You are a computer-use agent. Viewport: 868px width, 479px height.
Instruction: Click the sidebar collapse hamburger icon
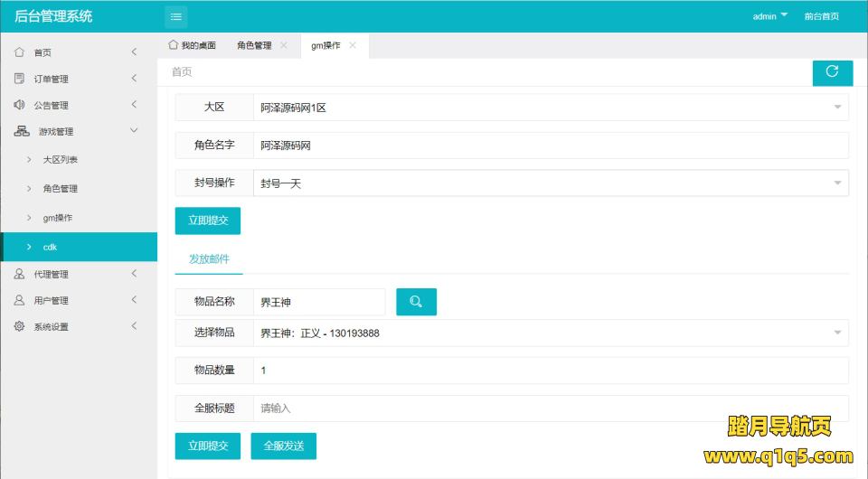tap(175, 16)
